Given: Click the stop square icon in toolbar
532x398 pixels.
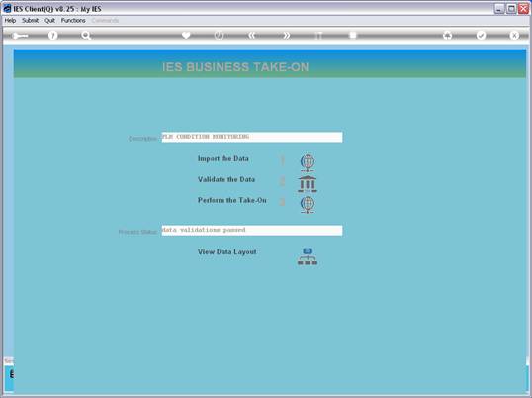Looking at the screenshot, I should coord(353,35).
